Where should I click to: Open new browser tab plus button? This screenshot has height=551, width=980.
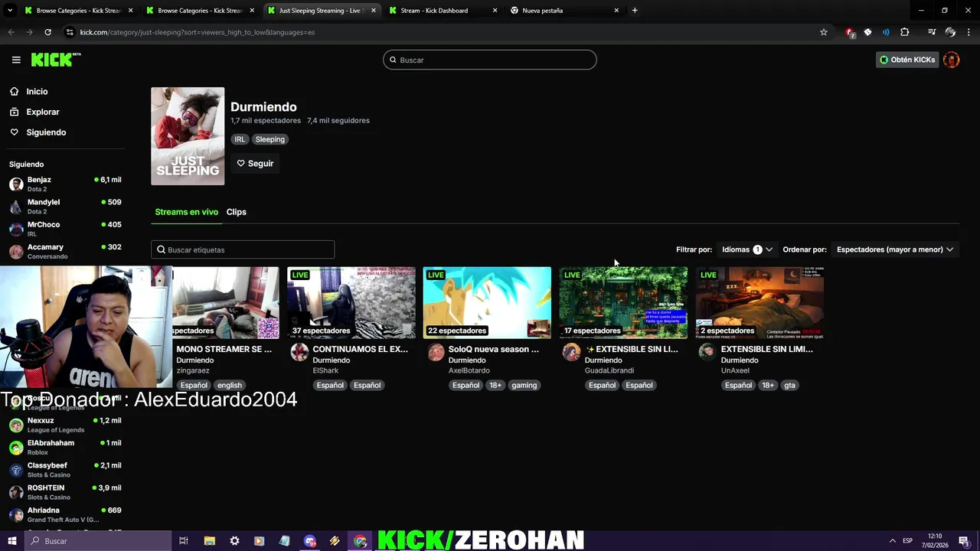pos(635,11)
